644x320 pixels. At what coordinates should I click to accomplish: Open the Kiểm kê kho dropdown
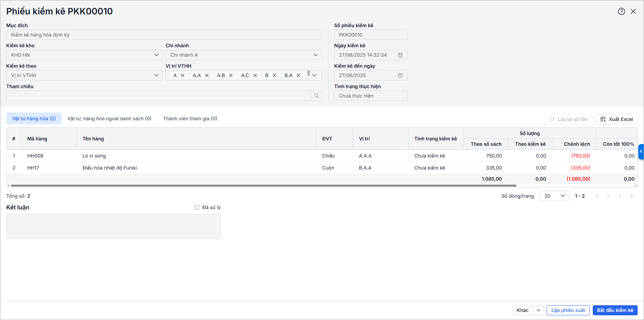tap(156, 55)
